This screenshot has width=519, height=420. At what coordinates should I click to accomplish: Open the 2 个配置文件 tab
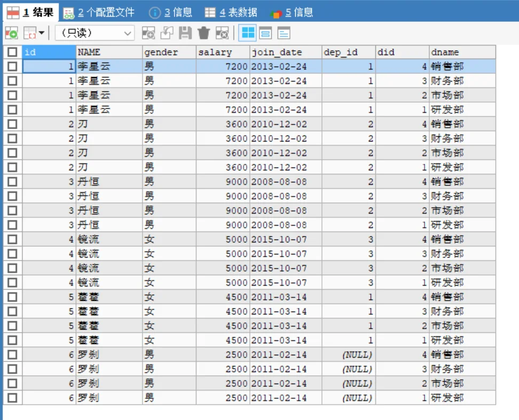coord(99,12)
